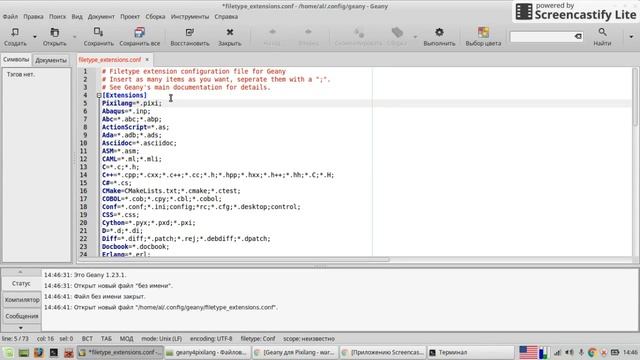Open the Build dropdown arrow beside Сборка

pyautogui.click(x=415, y=37)
